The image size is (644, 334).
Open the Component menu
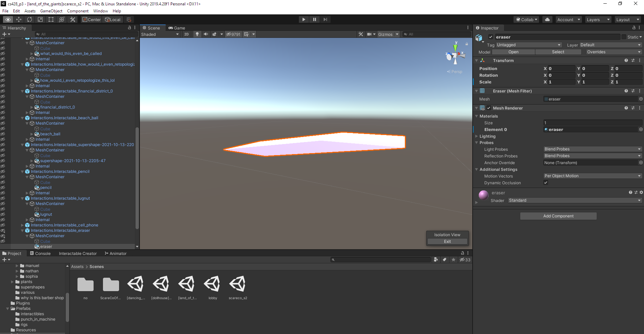78,11
